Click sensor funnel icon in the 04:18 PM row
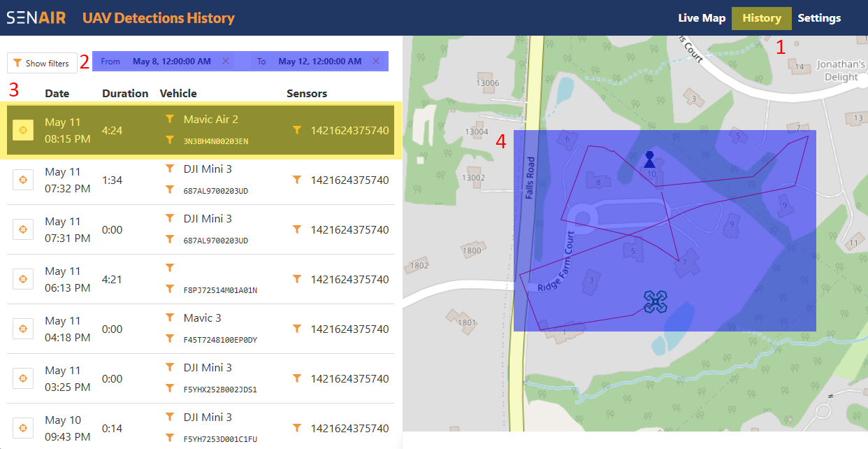This screenshot has width=868, height=449. 297,329
